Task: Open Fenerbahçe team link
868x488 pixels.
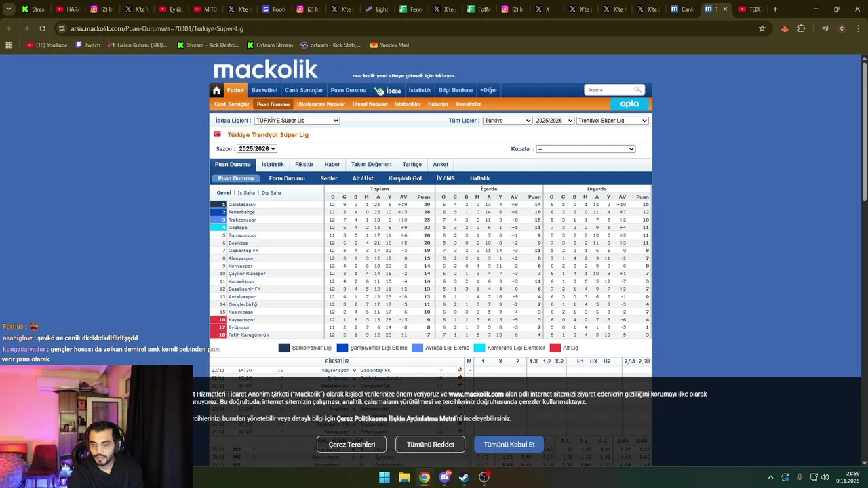Action: [241, 212]
